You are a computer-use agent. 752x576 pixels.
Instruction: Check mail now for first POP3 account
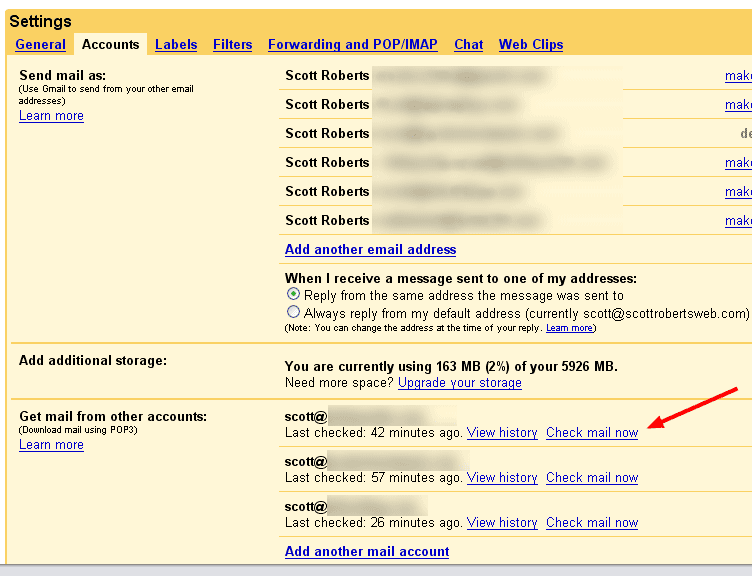coord(592,433)
